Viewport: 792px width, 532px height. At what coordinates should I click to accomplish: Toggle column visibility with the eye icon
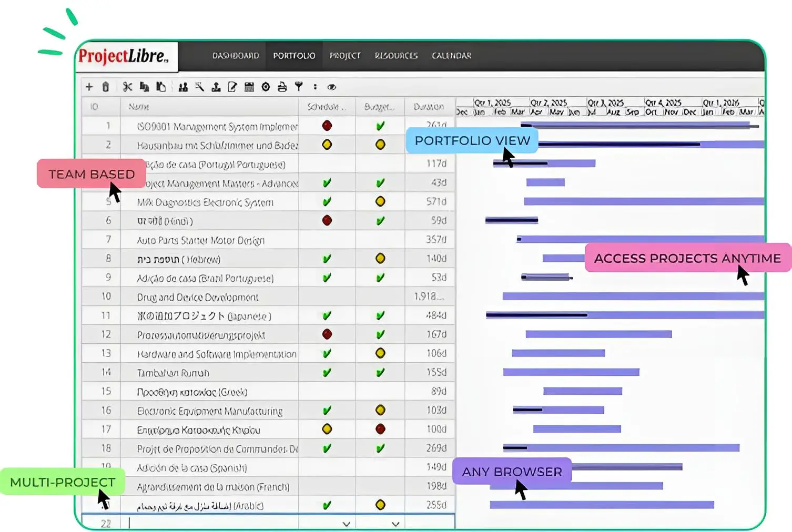[331, 87]
